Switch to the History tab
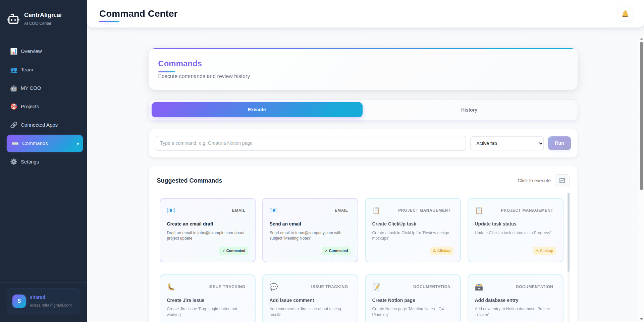The width and height of the screenshot is (644, 322). point(469,110)
